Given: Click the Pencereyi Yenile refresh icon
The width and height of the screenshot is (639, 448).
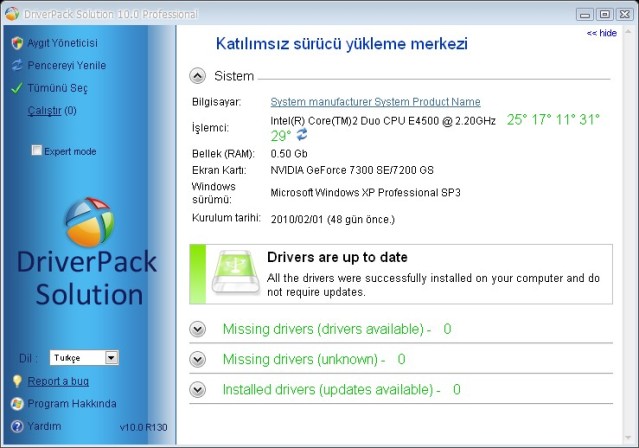Looking at the screenshot, I should tap(17, 65).
